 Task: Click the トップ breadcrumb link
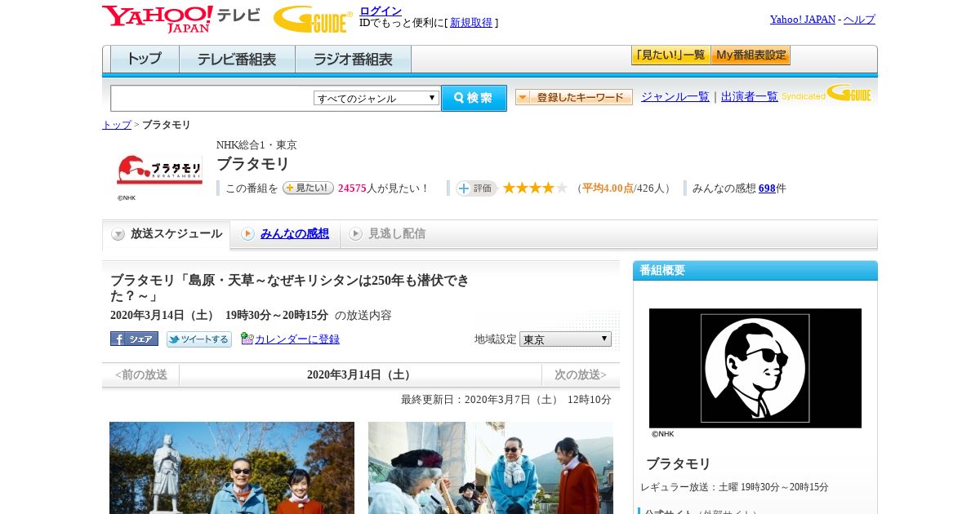pyautogui.click(x=117, y=125)
